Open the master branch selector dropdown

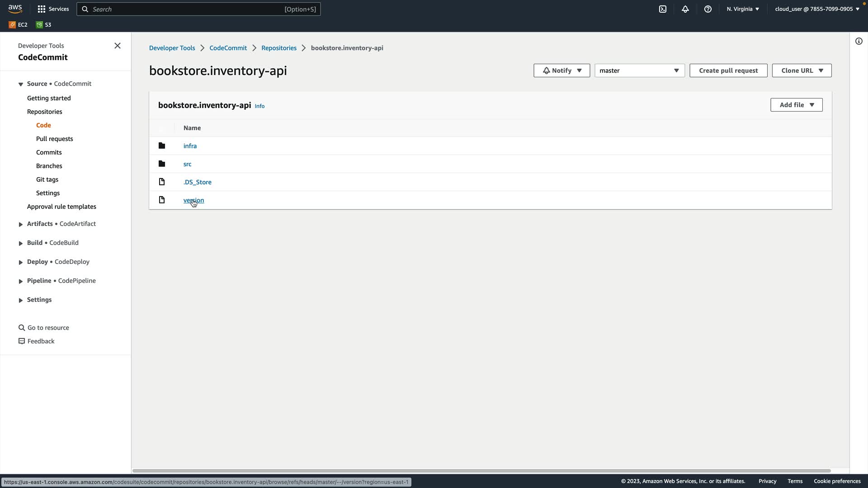(639, 70)
